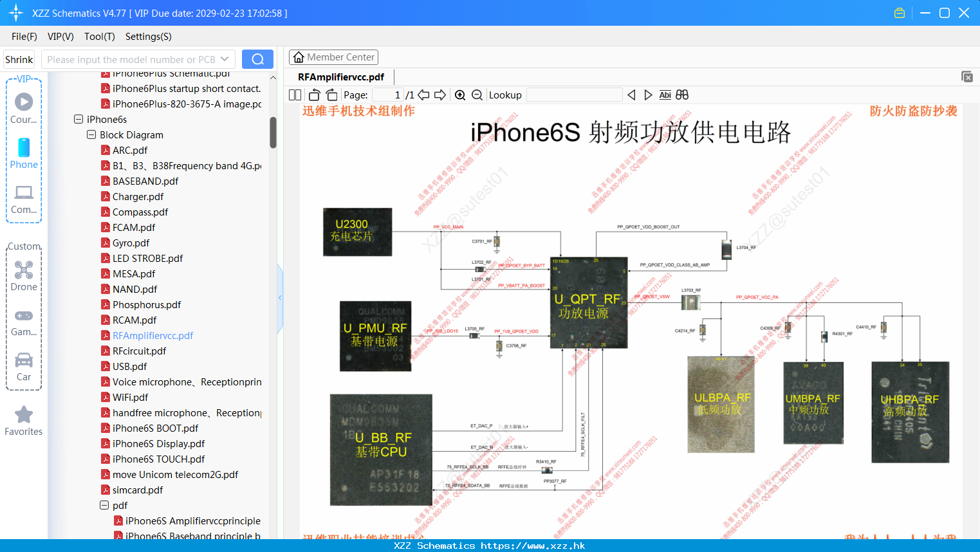The height and width of the screenshot is (552, 980).
Task: Click the binoculars search icon
Action: point(682,95)
